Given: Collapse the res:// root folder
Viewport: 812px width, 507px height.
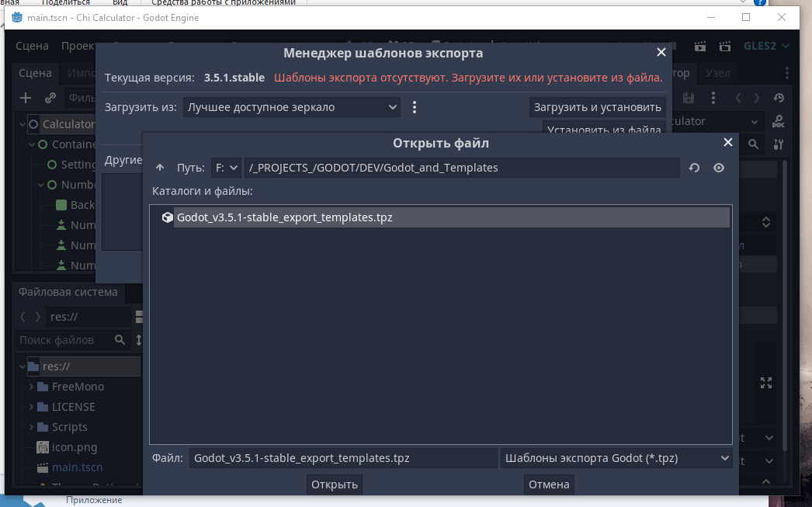Looking at the screenshot, I should pyautogui.click(x=23, y=366).
